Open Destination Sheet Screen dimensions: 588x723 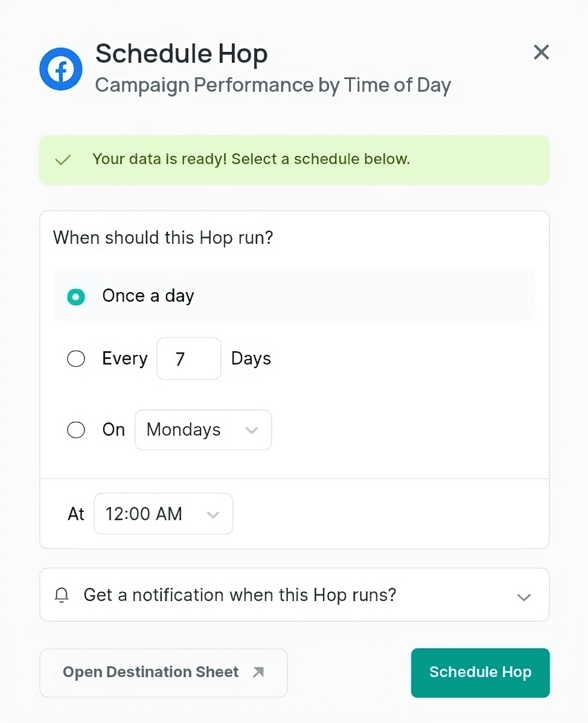pyautogui.click(x=163, y=673)
